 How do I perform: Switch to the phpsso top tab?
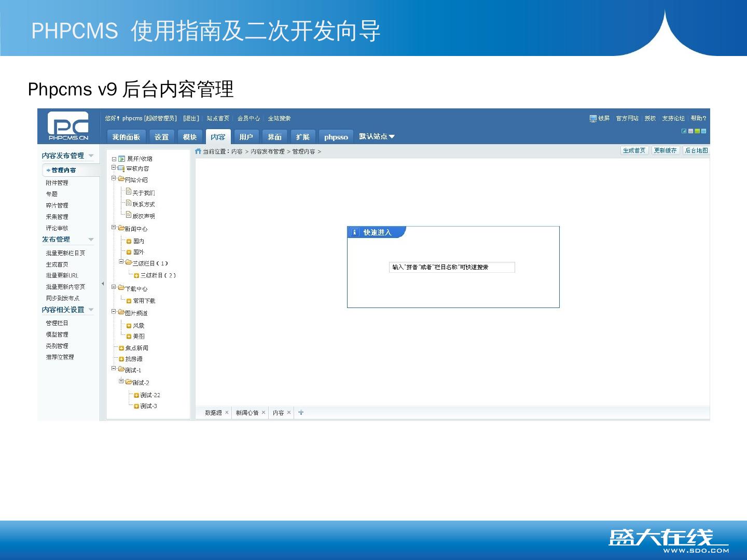tap(336, 137)
